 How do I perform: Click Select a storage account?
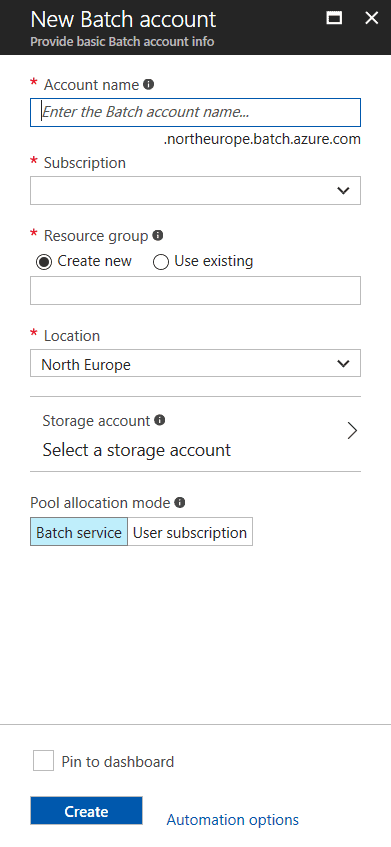[x=137, y=449]
